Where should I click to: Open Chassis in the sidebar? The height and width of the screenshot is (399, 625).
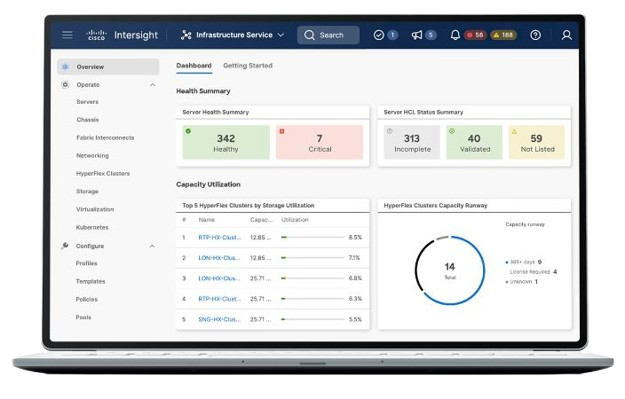pyautogui.click(x=87, y=120)
